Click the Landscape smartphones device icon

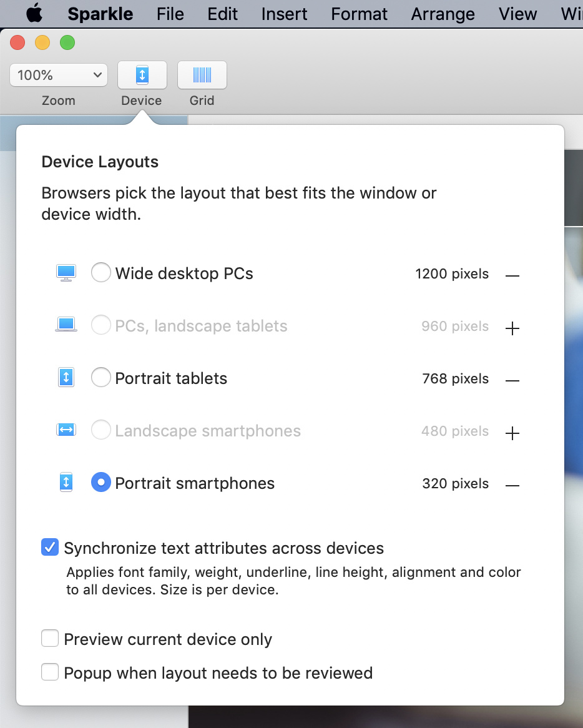click(x=66, y=430)
